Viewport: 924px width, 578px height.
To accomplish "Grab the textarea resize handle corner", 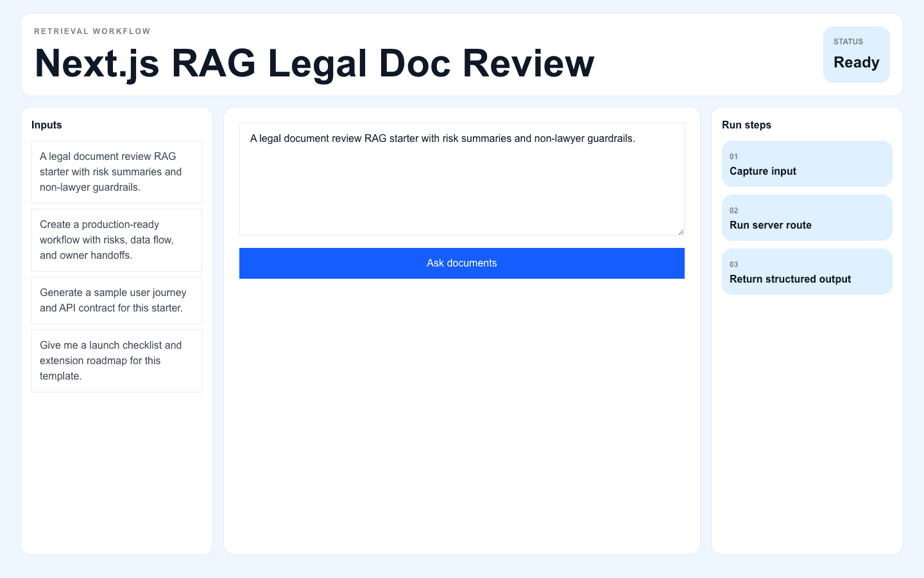I will coord(681,232).
